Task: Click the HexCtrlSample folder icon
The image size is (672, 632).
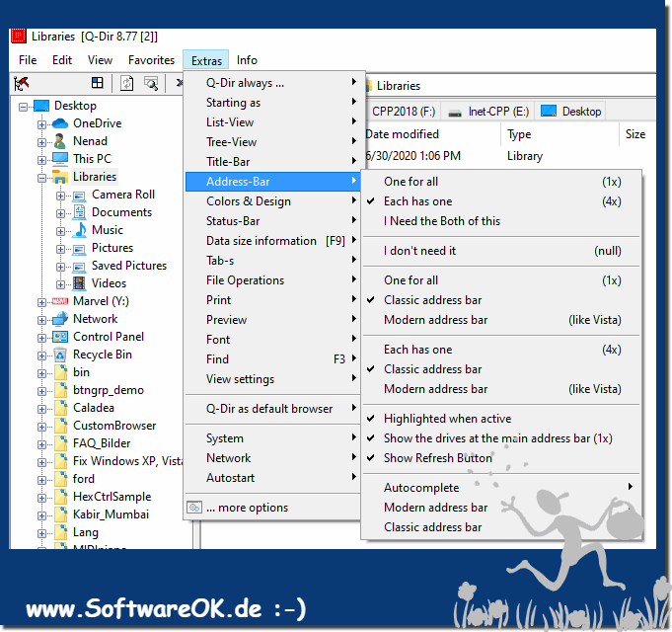Action: coord(61,497)
